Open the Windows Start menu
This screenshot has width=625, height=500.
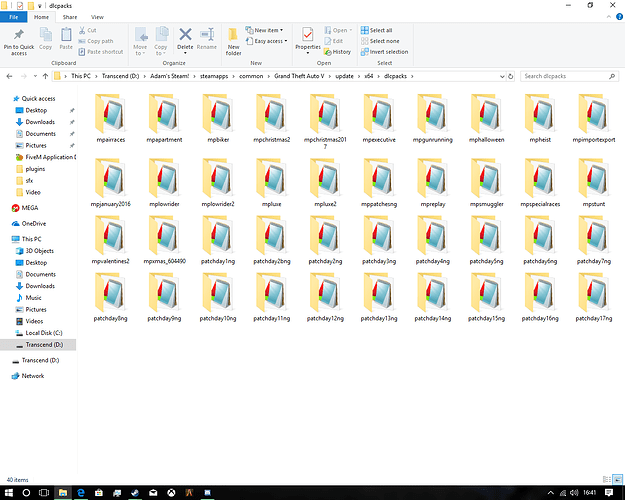[x=8, y=493]
